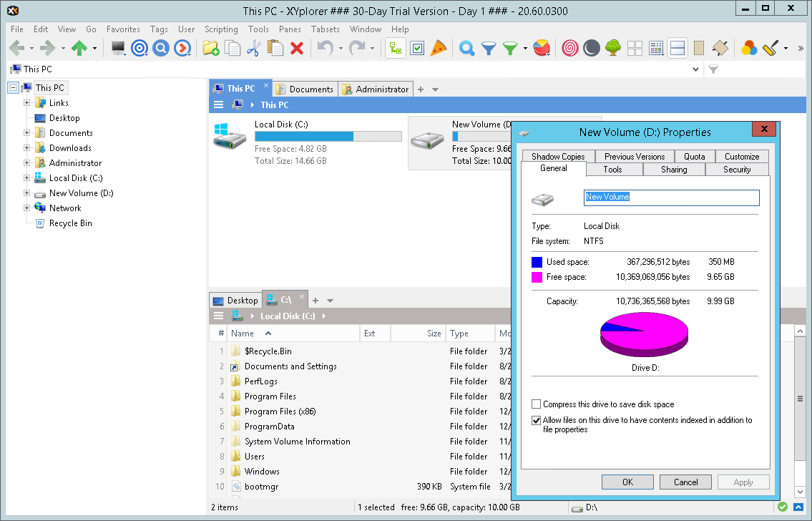The height and width of the screenshot is (521, 812).
Task: Expand the Links tree node
Action: pyautogui.click(x=26, y=102)
